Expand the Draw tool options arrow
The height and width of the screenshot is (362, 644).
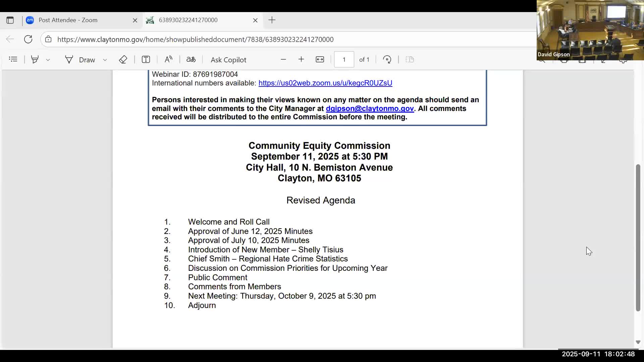click(x=105, y=60)
